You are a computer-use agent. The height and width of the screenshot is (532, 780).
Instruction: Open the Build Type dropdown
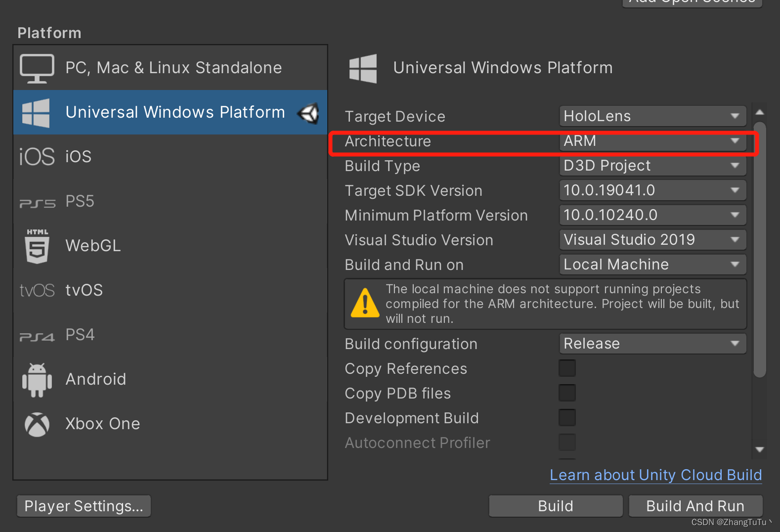(652, 166)
